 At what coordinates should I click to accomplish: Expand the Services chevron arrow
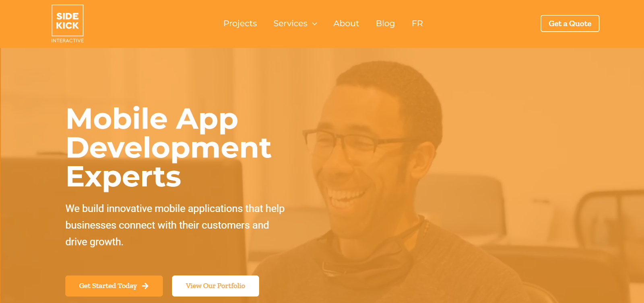click(315, 24)
